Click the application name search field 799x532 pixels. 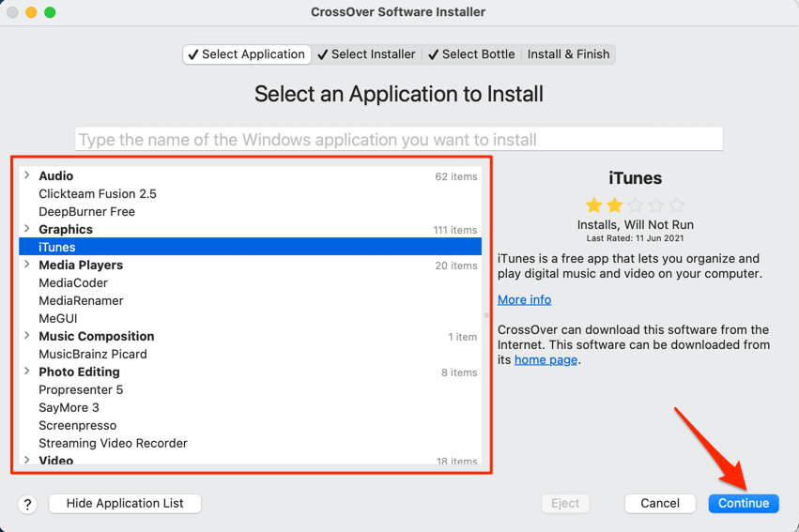pyautogui.click(x=399, y=139)
